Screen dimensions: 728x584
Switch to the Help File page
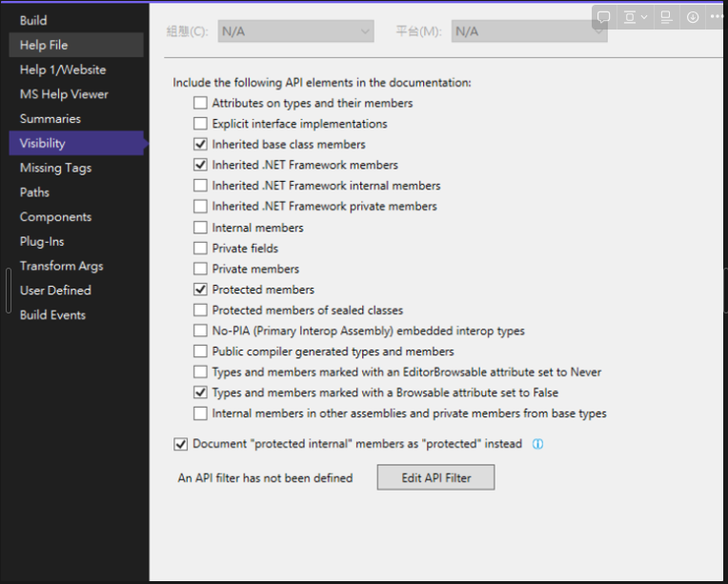click(76, 45)
